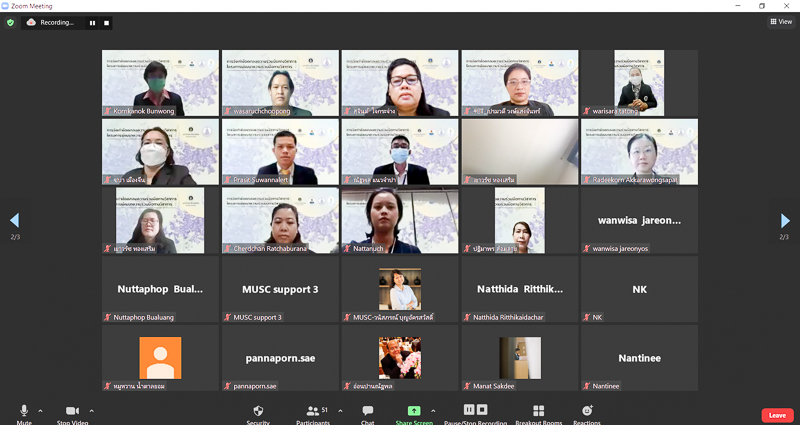The width and height of the screenshot is (800, 425).
Task: Go to previous gallery page with left arrow
Action: tap(14, 220)
